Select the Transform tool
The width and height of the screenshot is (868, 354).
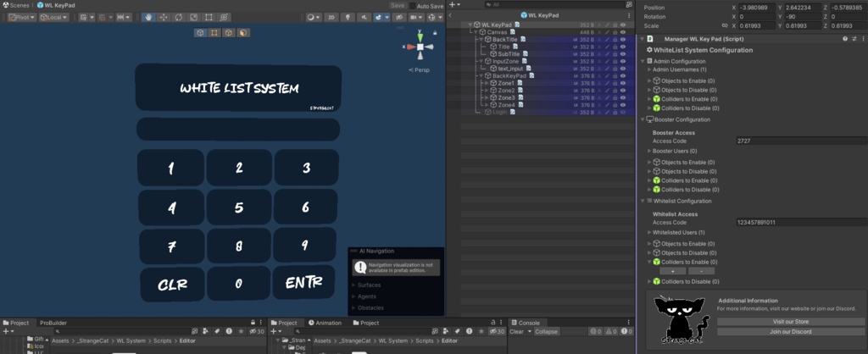coord(223,17)
